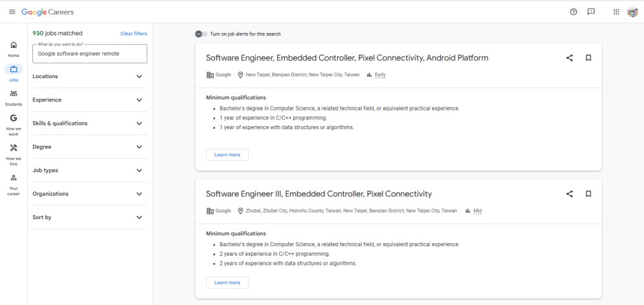
Task: Open How we work section
Action: pos(14,125)
